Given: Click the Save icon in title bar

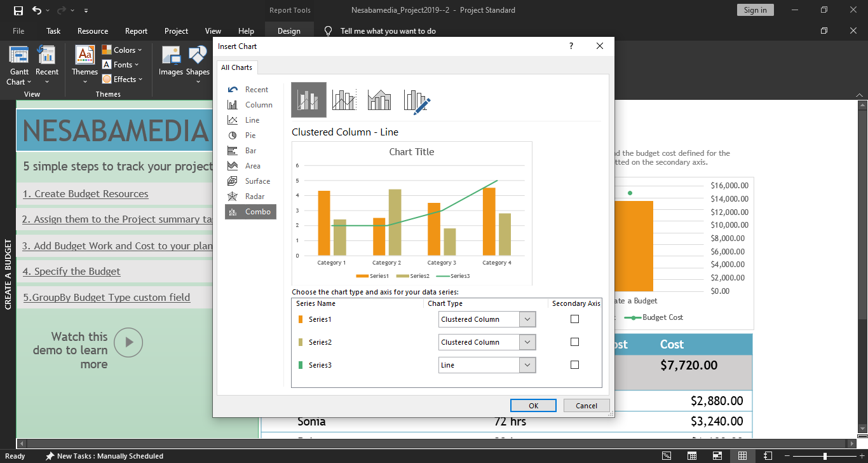Looking at the screenshot, I should tap(18, 10).
